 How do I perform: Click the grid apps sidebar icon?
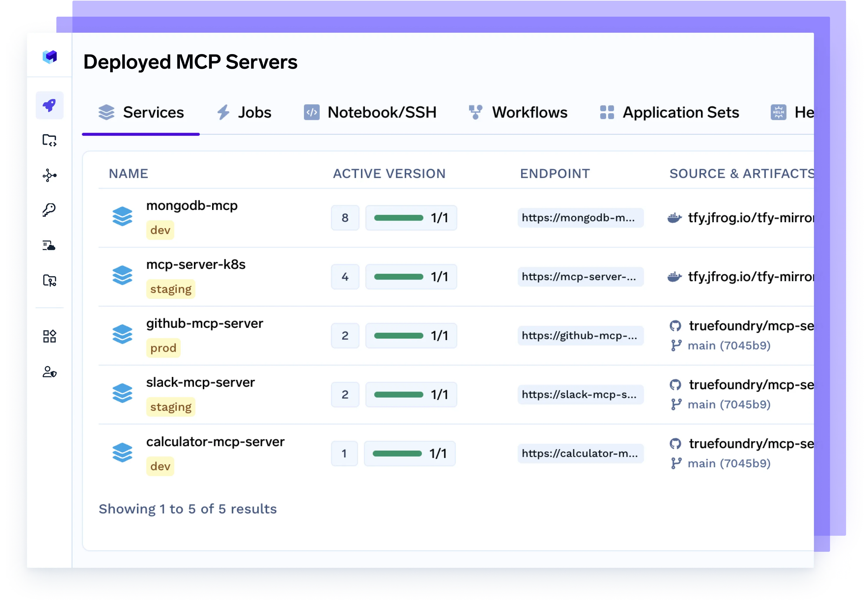click(x=49, y=336)
